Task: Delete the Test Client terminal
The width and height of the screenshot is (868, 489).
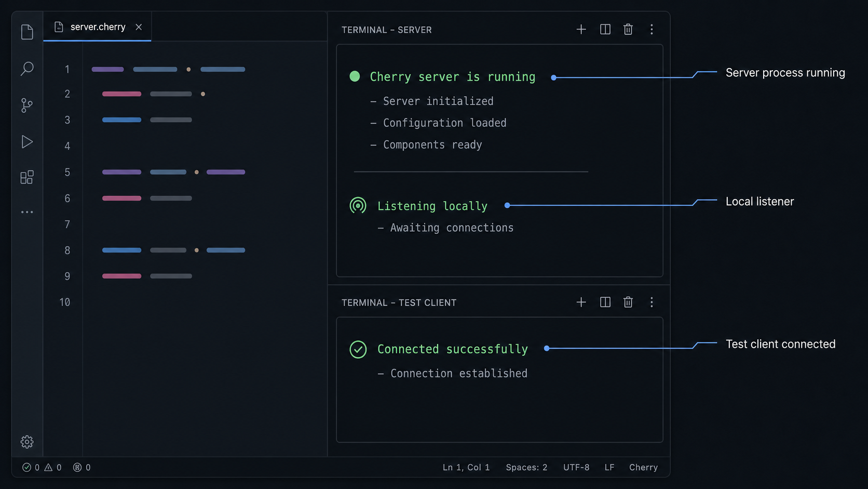Action: (x=628, y=302)
